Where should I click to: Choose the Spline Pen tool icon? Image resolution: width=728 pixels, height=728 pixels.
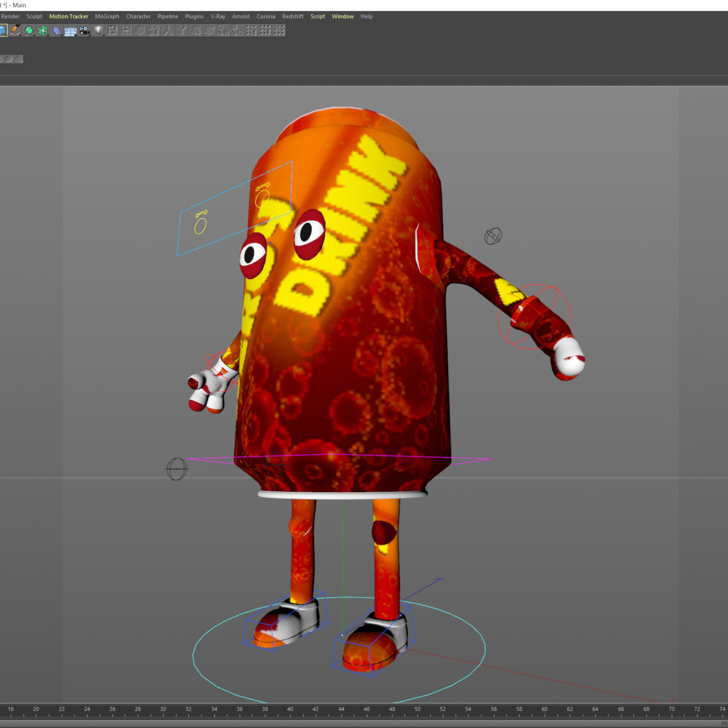pyautogui.click(x=16, y=30)
